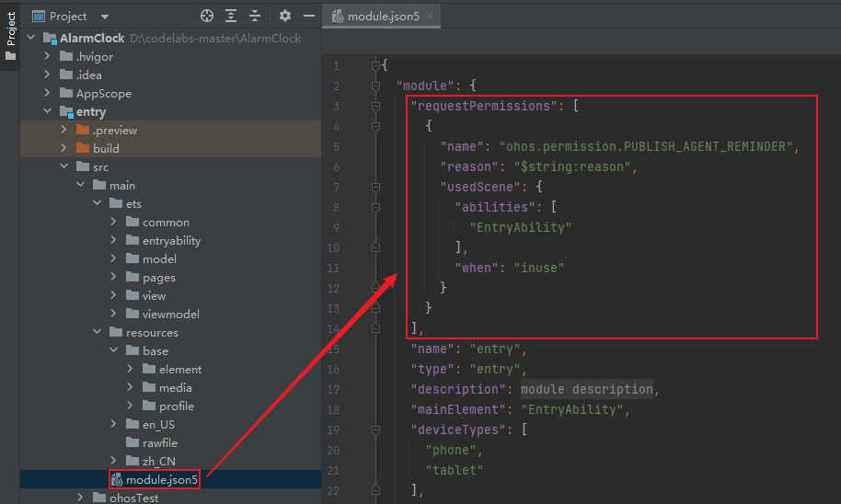Click the module description text
Viewport: 841px width, 504px height.
point(587,389)
